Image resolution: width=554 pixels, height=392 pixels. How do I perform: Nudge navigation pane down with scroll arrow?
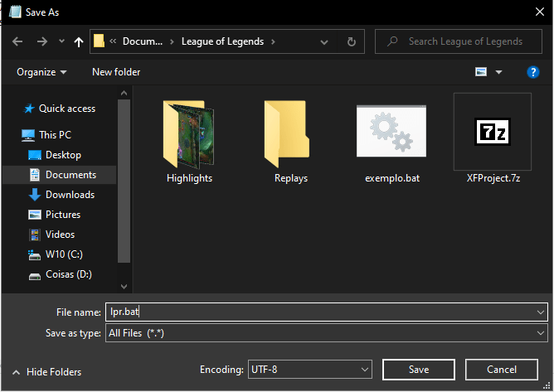point(124,286)
